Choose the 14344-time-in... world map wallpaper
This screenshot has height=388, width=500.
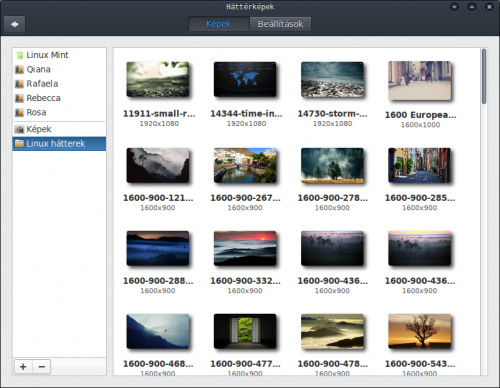245,79
